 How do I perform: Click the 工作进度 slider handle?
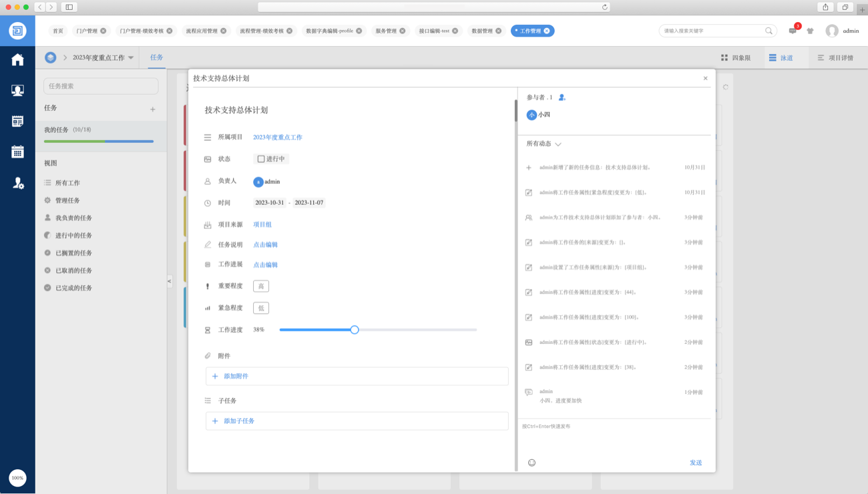(355, 330)
